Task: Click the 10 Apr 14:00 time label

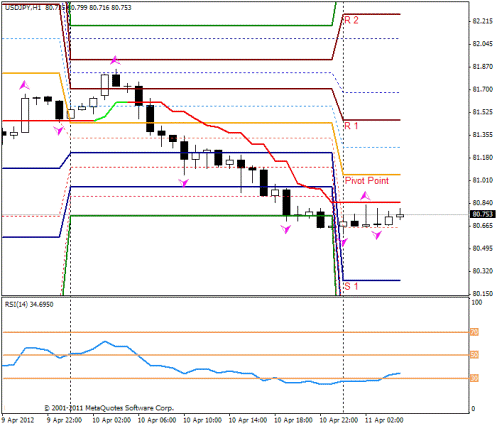Action: 248,420
